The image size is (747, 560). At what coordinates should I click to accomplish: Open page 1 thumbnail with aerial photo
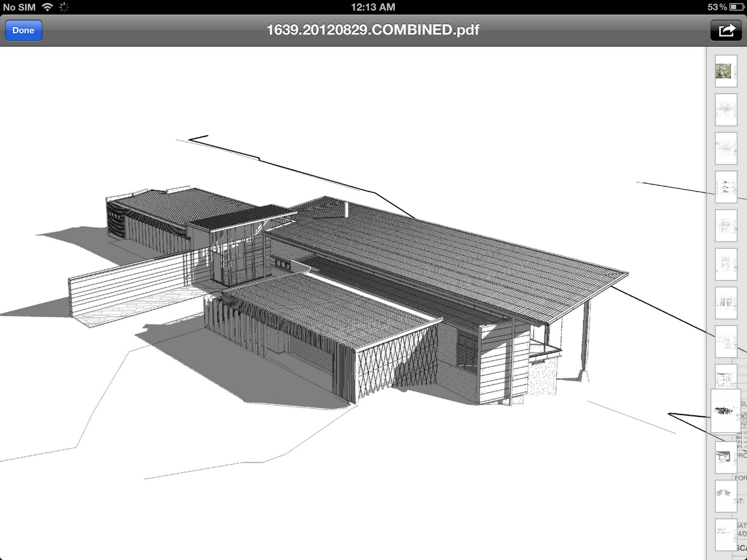tap(726, 71)
